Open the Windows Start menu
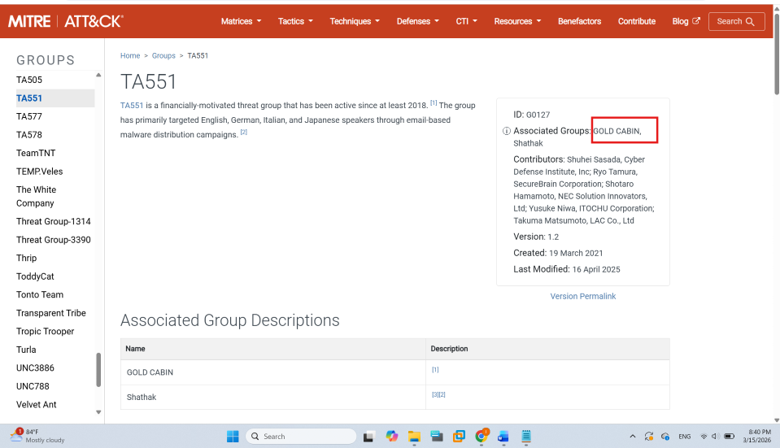780x448 pixels. coord(233,437)
